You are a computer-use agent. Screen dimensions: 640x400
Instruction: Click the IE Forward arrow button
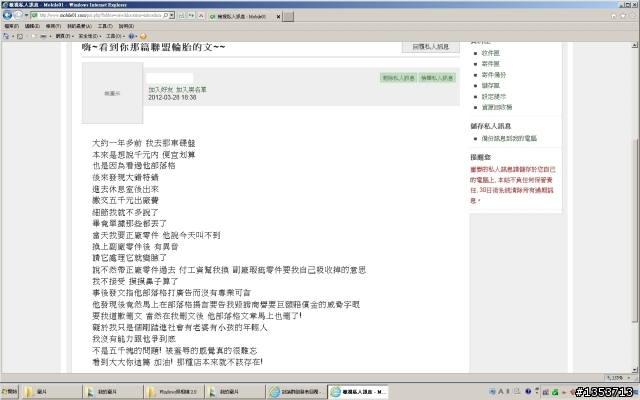[18, 16]
